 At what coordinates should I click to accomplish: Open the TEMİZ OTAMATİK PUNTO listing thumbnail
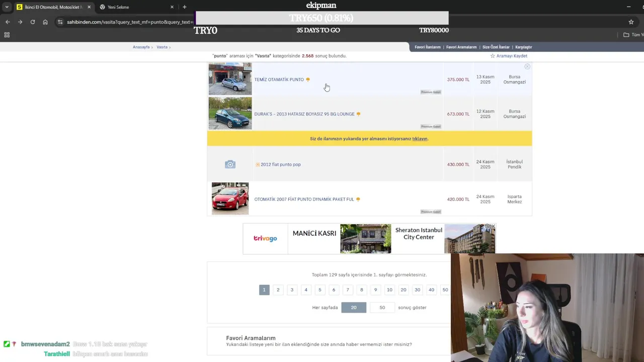pos(230,79)
